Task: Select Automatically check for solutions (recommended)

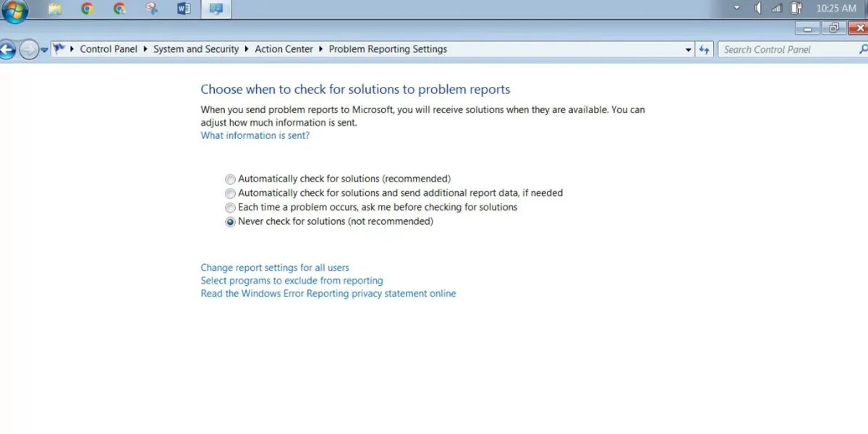Action: 230,179
